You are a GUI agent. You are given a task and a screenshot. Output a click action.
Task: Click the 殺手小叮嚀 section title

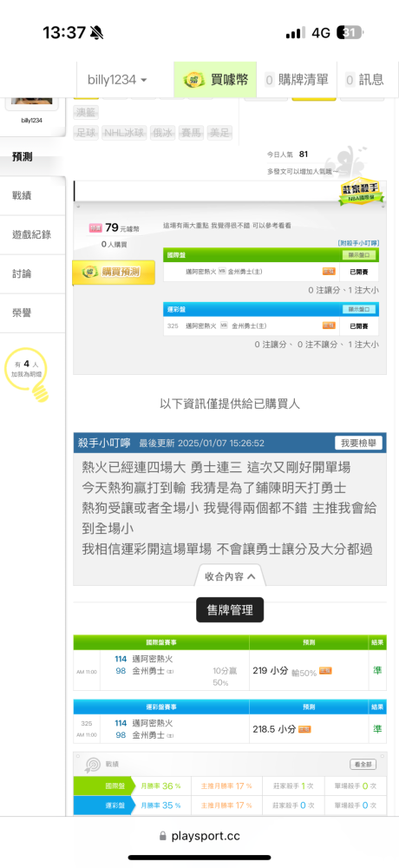[x=104, y=443]
